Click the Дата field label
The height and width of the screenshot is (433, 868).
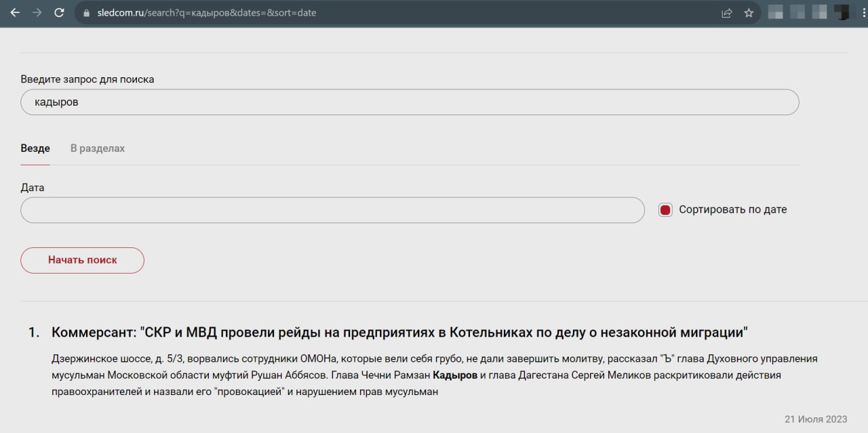33,188
